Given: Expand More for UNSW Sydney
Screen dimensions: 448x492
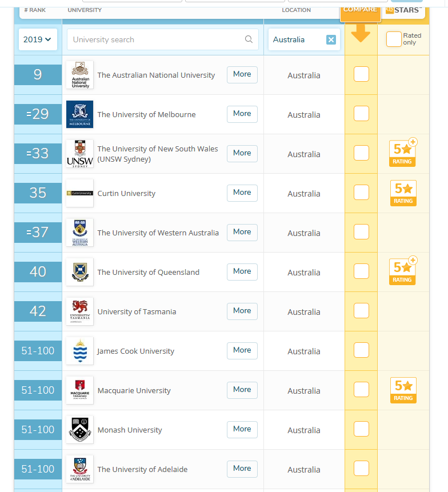Looking at the screenshot, I should (x=242, y=154).
